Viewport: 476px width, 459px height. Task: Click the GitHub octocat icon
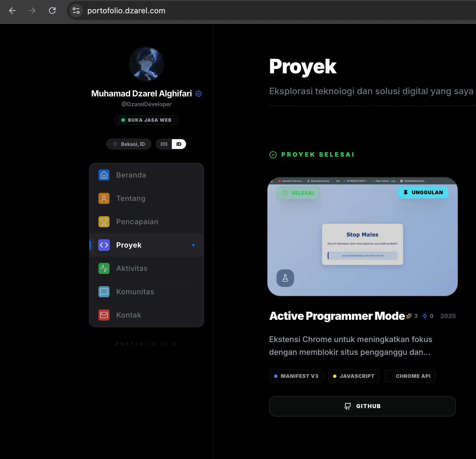pyautogui.click(x=347, y=406)
